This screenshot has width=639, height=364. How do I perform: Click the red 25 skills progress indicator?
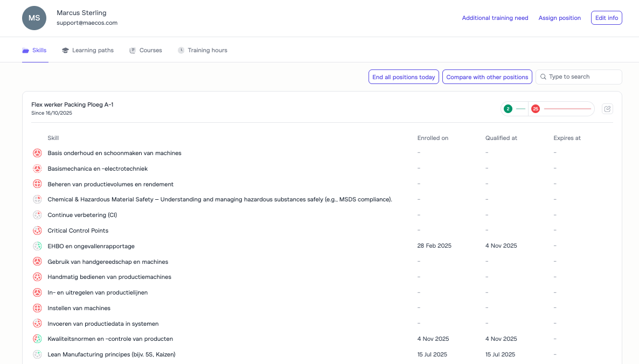[536, 109]
